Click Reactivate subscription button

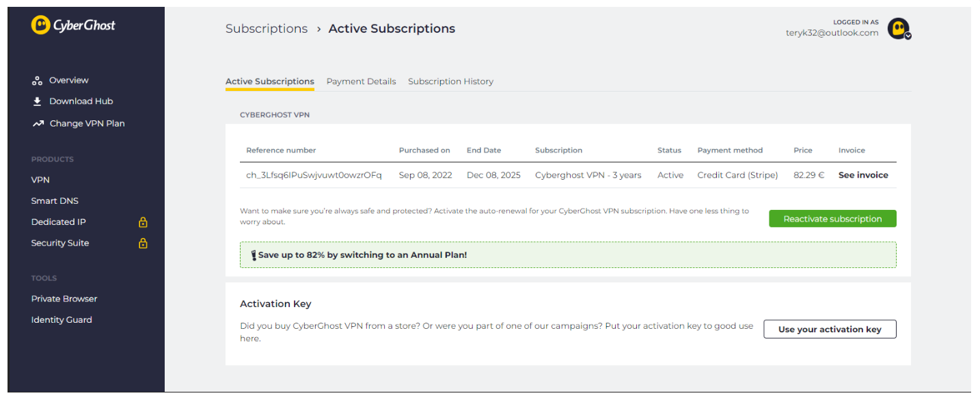832,219
